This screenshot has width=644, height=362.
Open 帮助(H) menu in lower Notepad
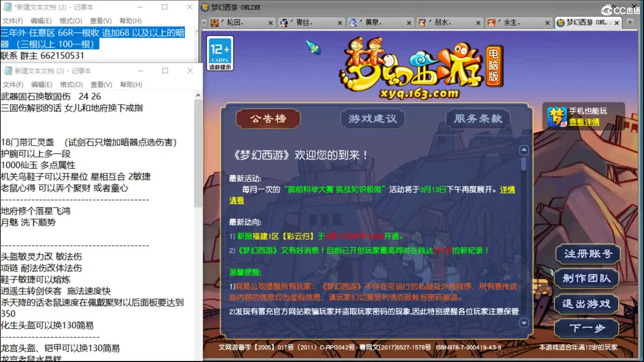click(x=130, y=84)
